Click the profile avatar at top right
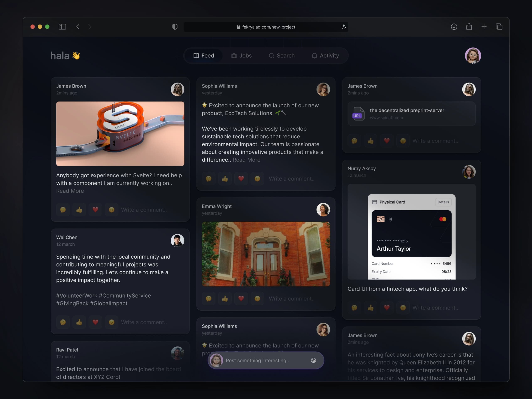Screen dimensions: 532x399 click(473, 55)
